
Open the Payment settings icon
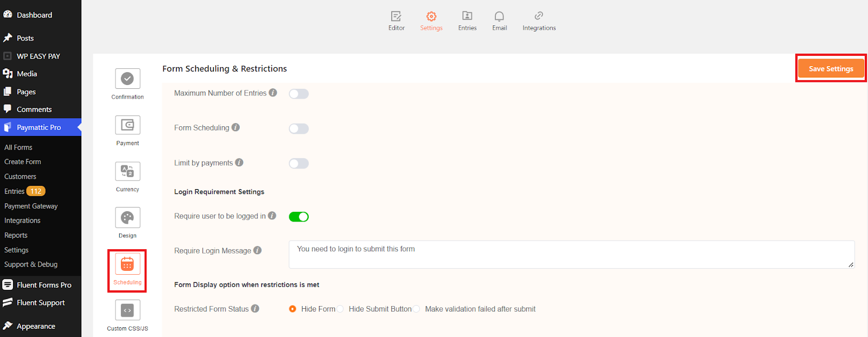click(x=127, y=125)
